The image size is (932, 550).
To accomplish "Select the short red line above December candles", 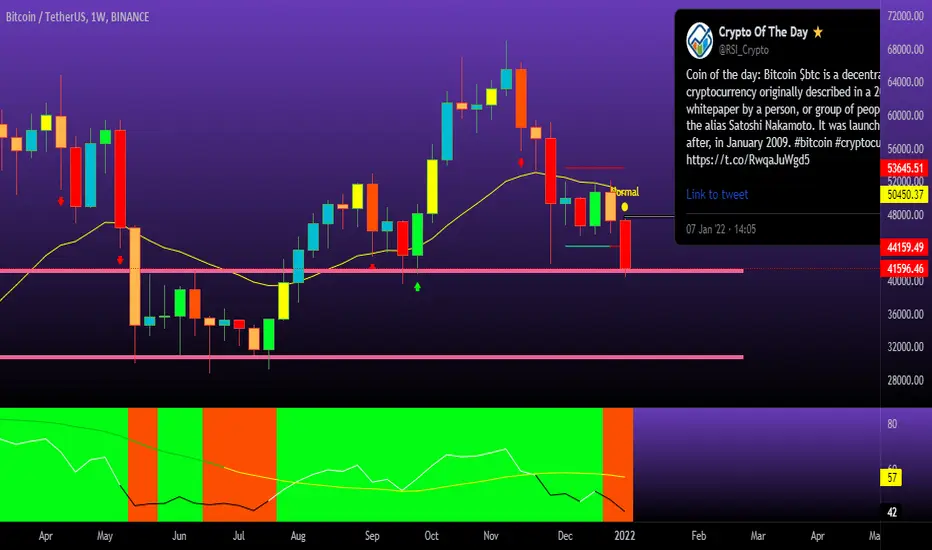I will point(594,168).
